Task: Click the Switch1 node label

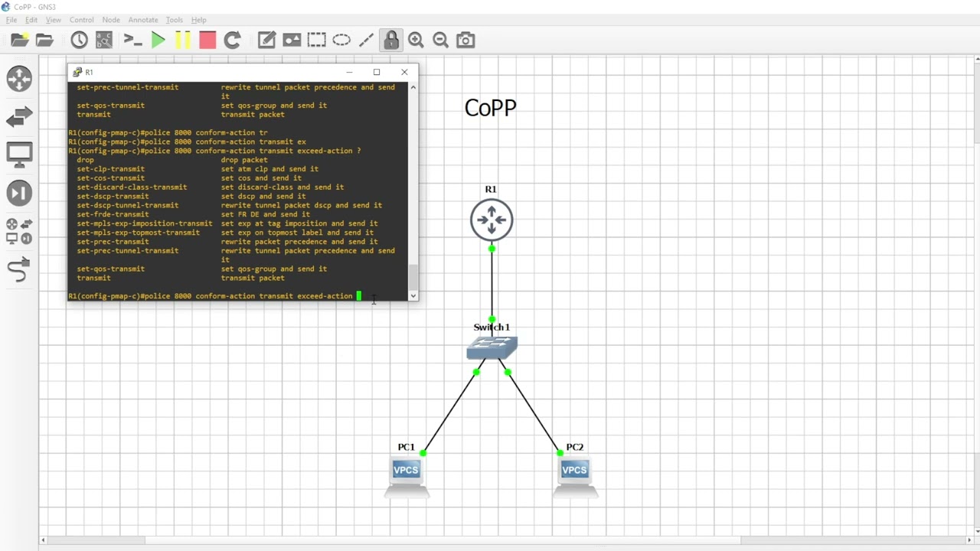Action: click(492, 327)
